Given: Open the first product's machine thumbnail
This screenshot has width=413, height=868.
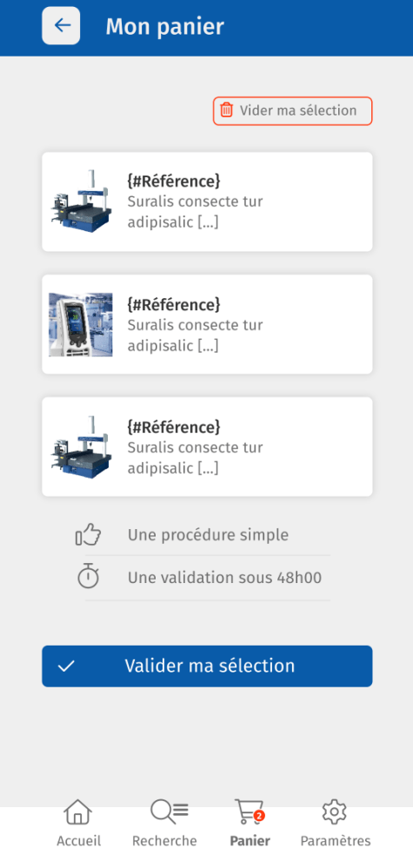Looking at the screenshot, I should click(81, 202).
